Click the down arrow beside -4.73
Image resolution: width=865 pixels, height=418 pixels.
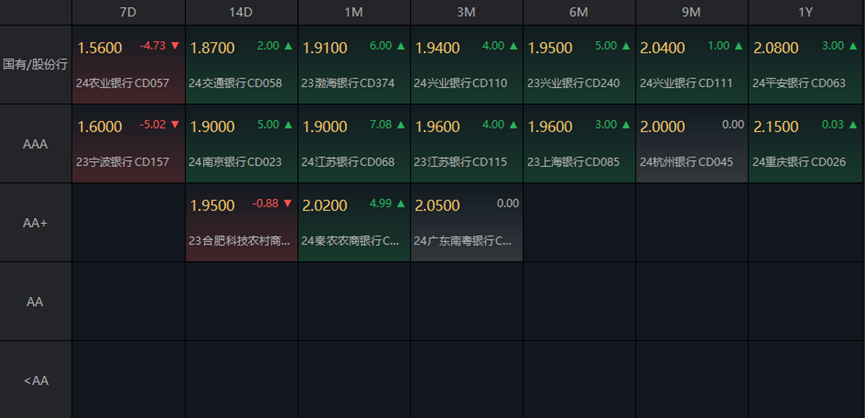click(x=175, y=46)
